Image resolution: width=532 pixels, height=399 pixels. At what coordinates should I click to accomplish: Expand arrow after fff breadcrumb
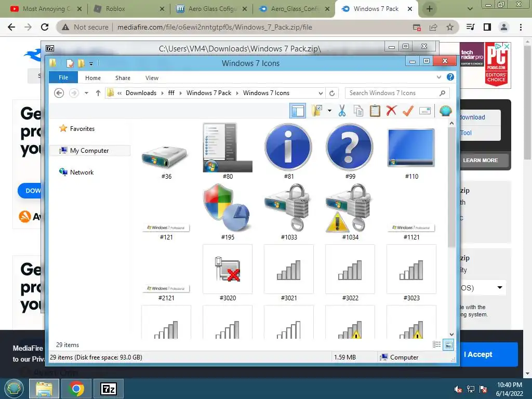point(180,93)
